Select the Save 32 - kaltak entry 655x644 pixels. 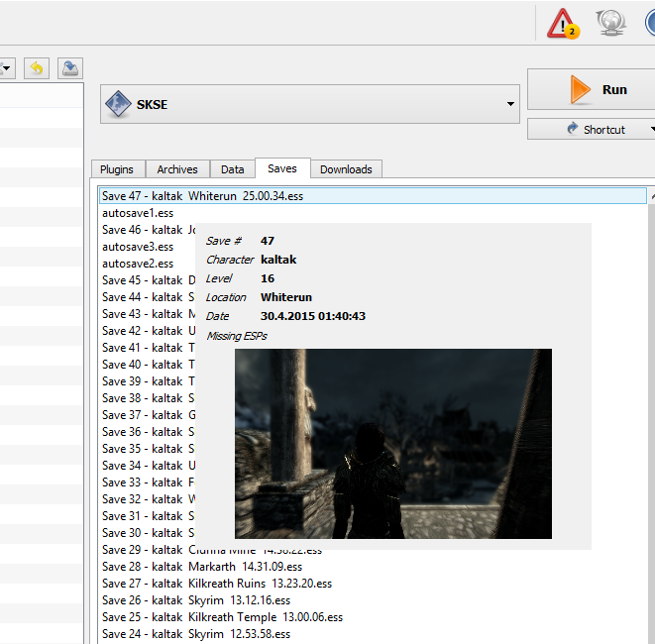[148, 499]
